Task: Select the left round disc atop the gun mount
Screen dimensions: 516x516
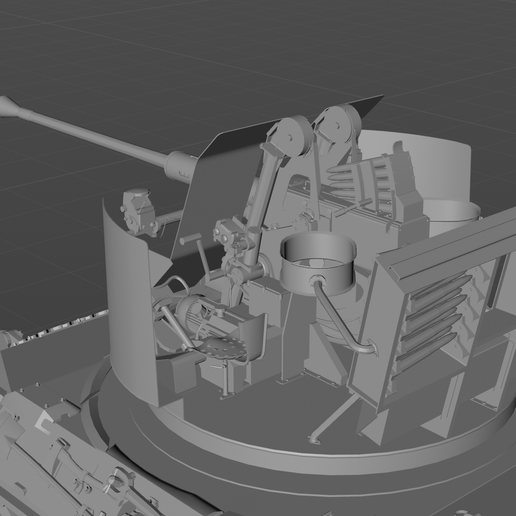Action: [293, 136]
